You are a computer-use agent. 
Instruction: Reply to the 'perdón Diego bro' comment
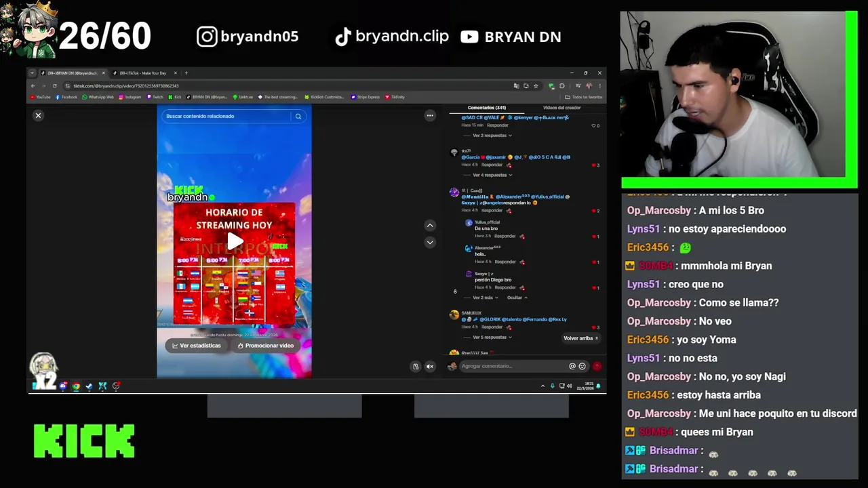tap(505, 287)
